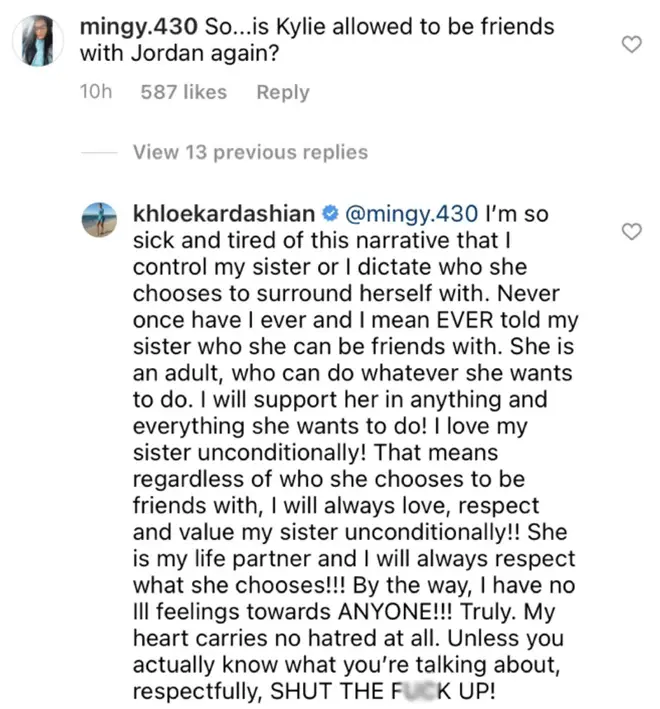Like the mingy.430 comment with heart icon

click(632, 44)
